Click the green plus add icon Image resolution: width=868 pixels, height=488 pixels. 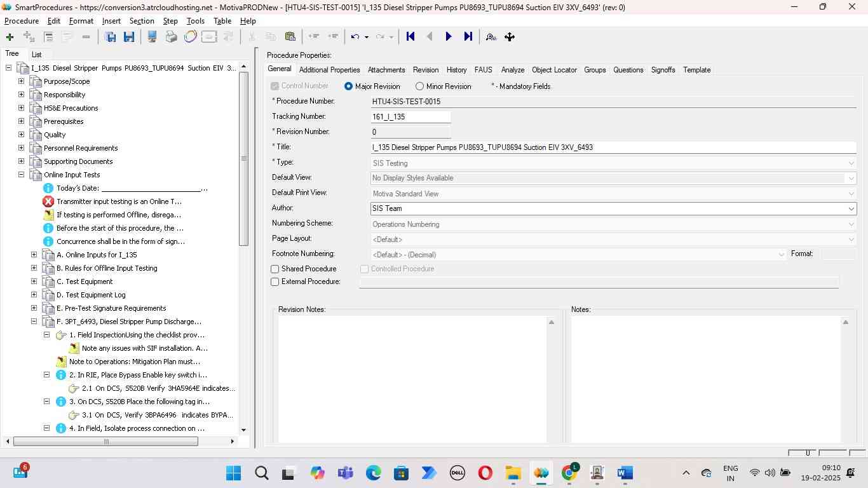[x=10, y=37]
